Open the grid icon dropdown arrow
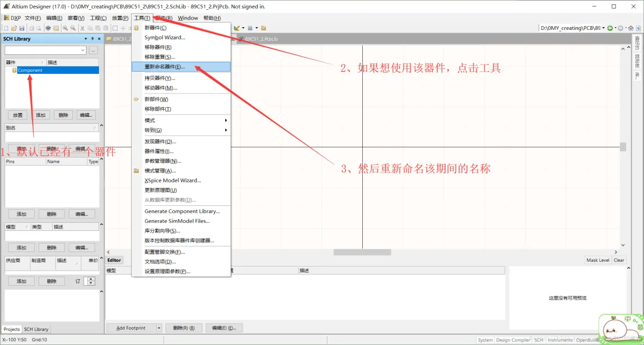The height and width of the screenshot is (345, 644). point(257,28)
